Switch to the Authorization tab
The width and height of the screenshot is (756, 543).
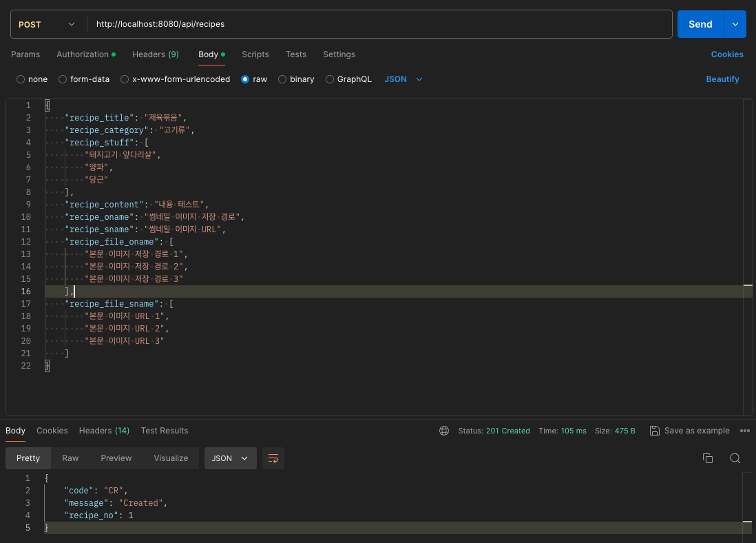pos(86,54)
